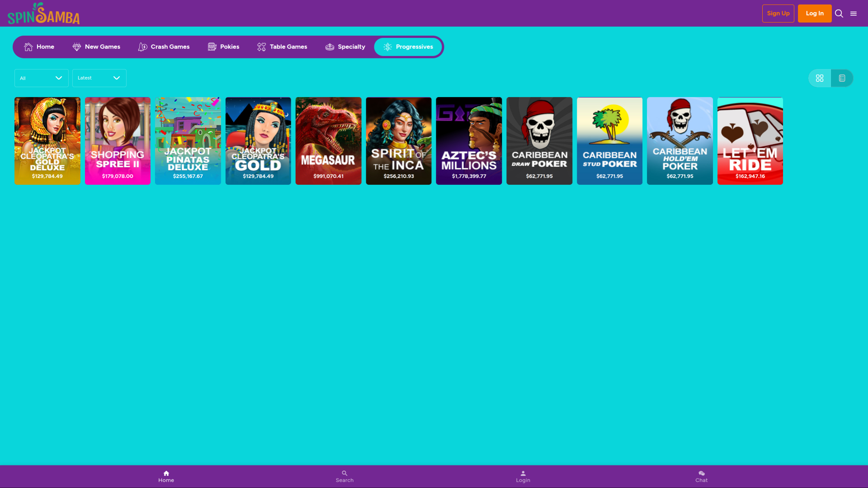Select the Pokies category tab

[x=223, y=47]
